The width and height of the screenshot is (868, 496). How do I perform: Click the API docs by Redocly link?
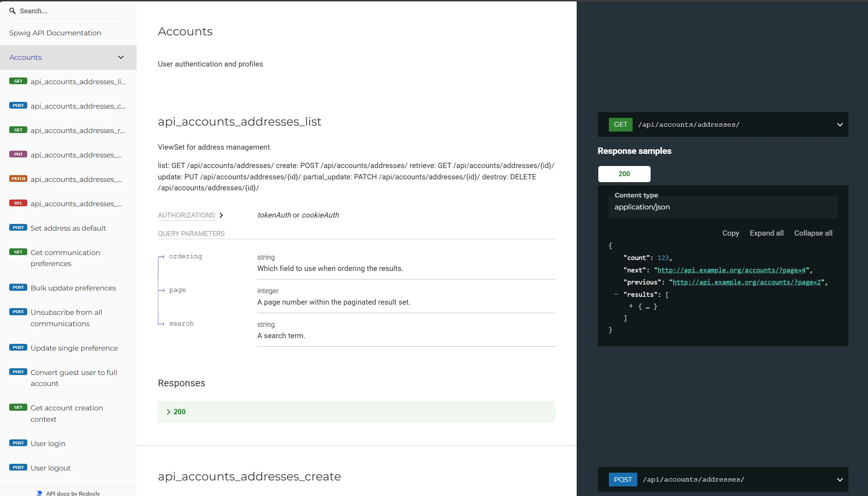pos(73,493)
